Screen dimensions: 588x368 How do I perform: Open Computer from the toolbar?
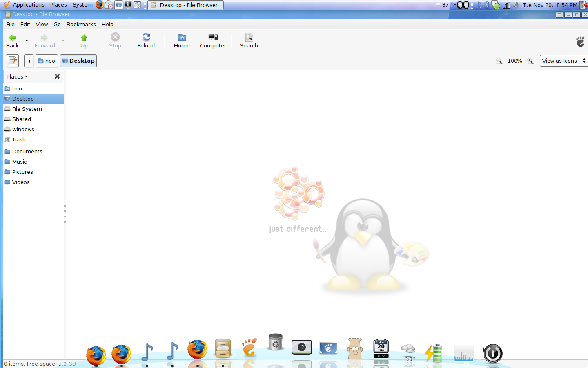(x=213, y=41)
